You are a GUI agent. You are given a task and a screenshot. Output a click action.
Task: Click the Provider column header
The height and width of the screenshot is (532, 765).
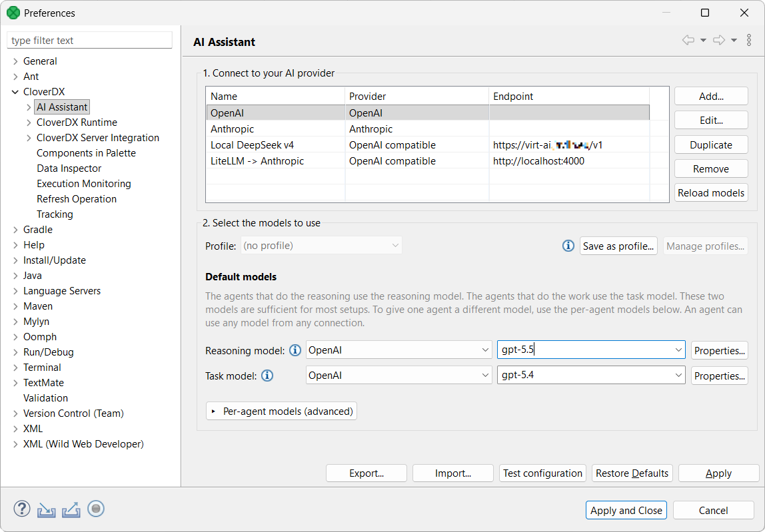tap(416, 96)
